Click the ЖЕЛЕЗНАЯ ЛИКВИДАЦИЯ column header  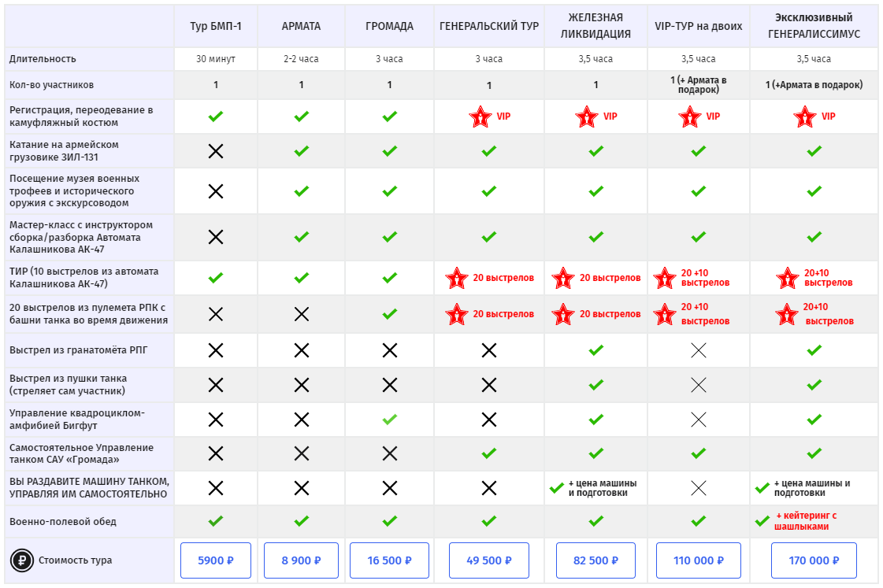point(595,26)
